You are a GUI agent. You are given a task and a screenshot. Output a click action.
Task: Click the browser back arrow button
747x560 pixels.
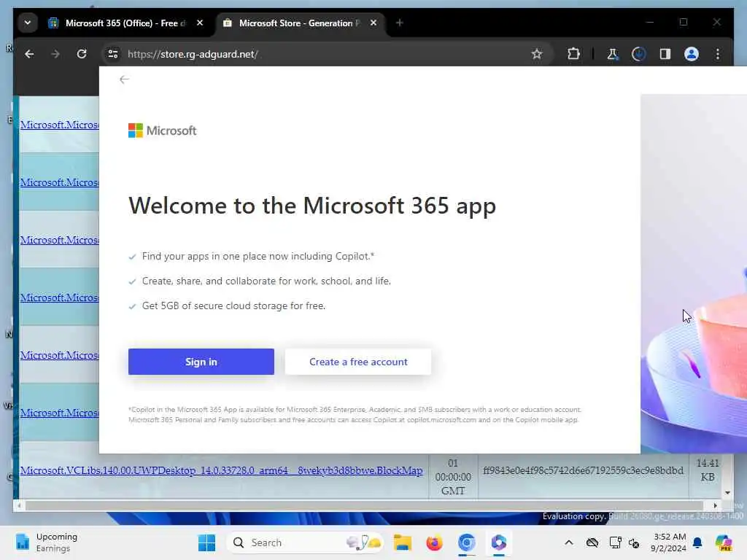(x=29, y=54)
